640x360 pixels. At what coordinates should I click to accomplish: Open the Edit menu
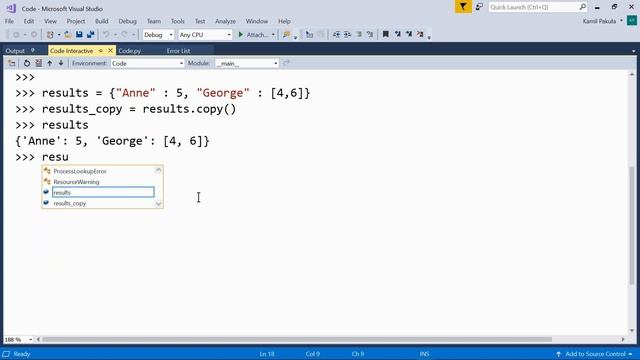click(29, 21)
